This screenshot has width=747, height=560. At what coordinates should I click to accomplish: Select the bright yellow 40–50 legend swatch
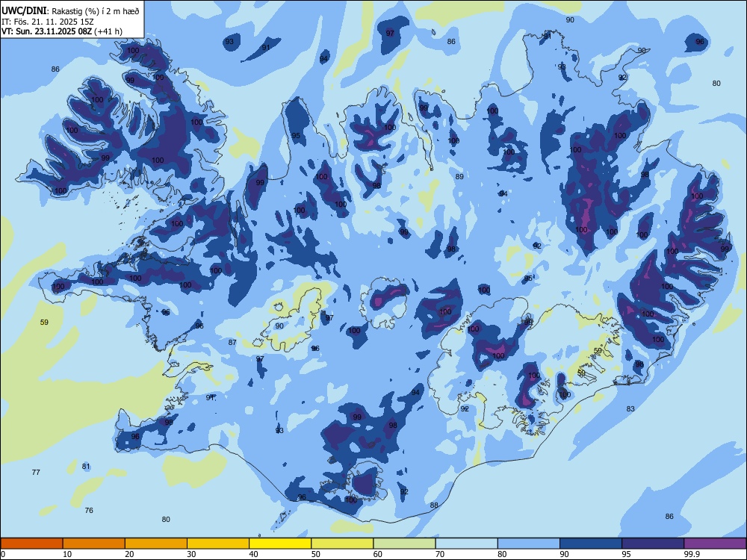[280, 544]
